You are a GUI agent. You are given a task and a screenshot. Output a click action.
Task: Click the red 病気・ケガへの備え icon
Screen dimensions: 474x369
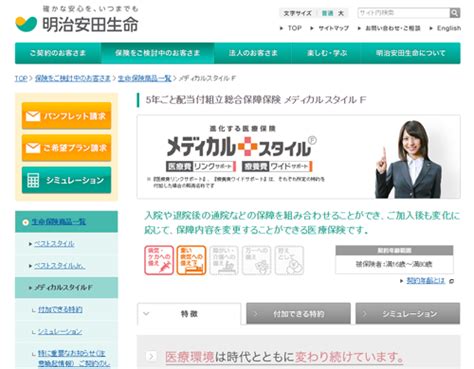159,260
